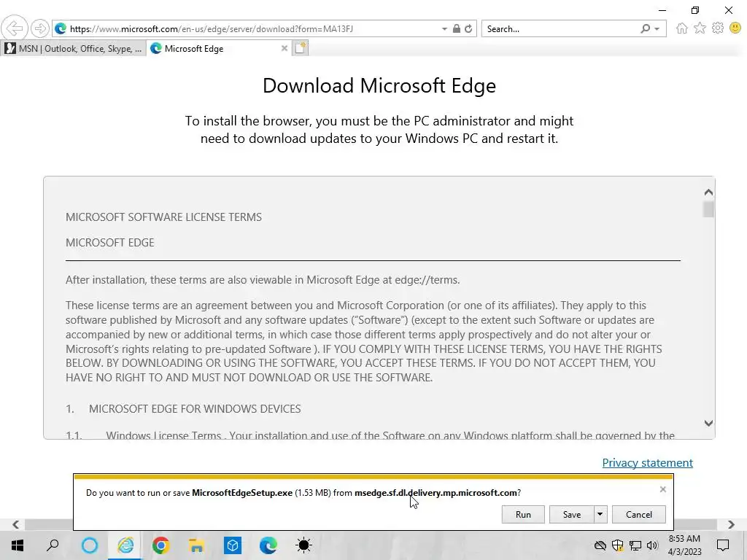Click the 'MICROSOFT SOFTWARE LICENSE TERMS' heading
This screenshot has width=747, height=560.
[x=163, y=217]
